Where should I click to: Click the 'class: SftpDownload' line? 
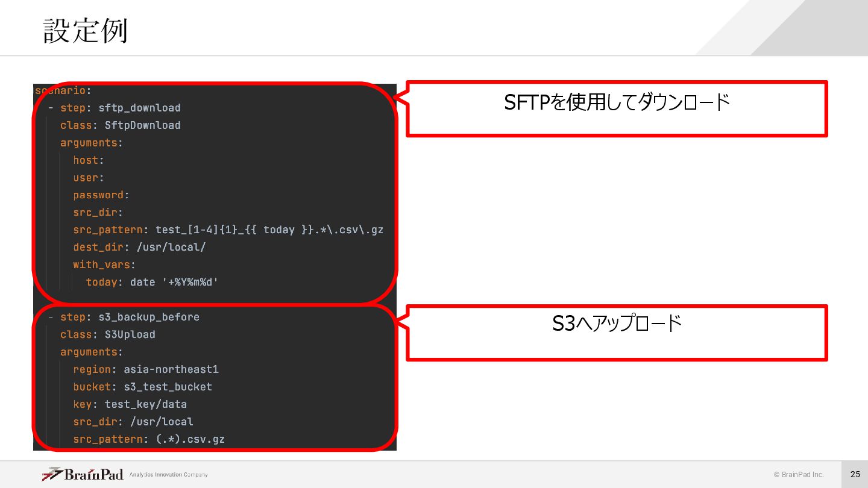(120, 125)
